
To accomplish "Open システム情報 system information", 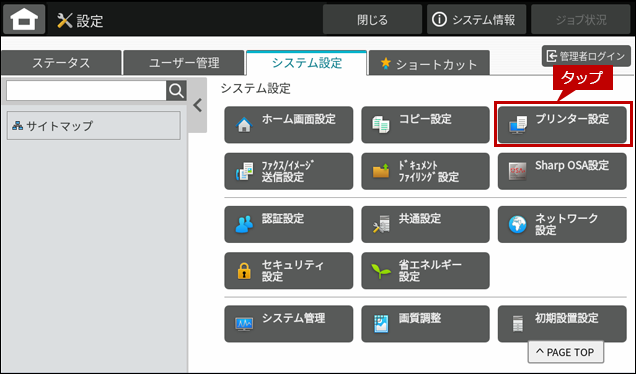I will click(x=476, y=19).
